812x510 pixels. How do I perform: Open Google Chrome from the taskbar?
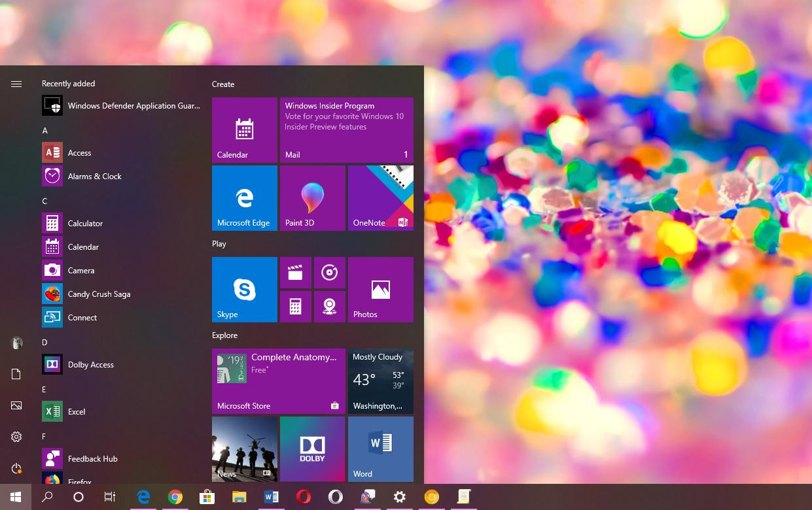[175, 497]
